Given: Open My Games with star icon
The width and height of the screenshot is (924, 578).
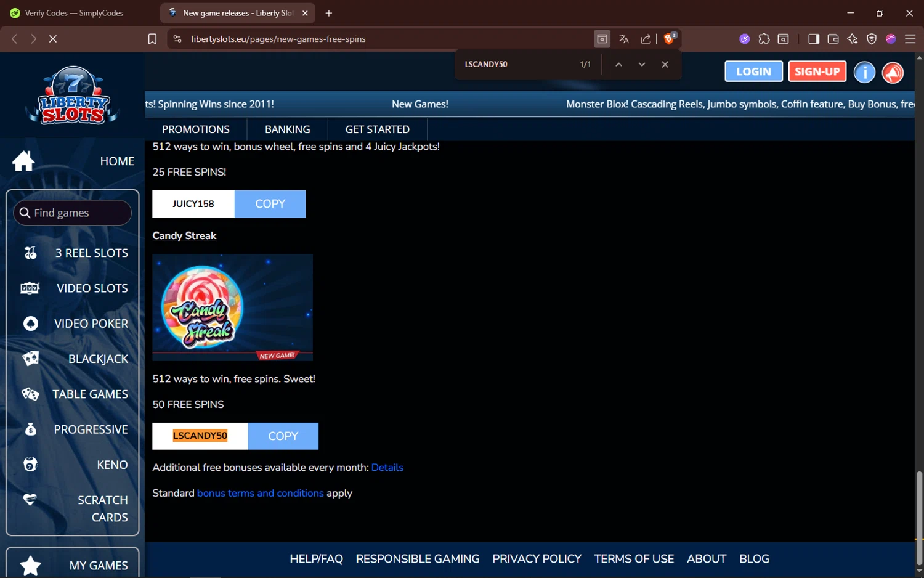Looking at the screenshot, I should click(x=73, y=565).
